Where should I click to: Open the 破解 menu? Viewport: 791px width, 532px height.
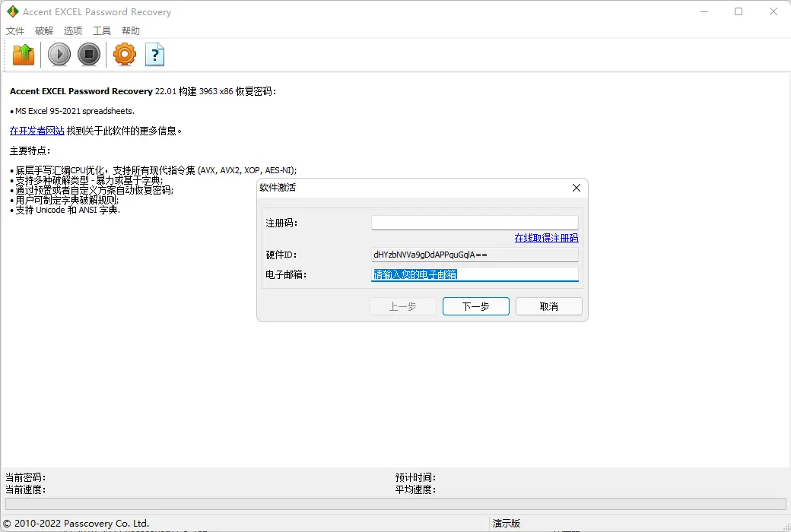[x=44, y=30]
